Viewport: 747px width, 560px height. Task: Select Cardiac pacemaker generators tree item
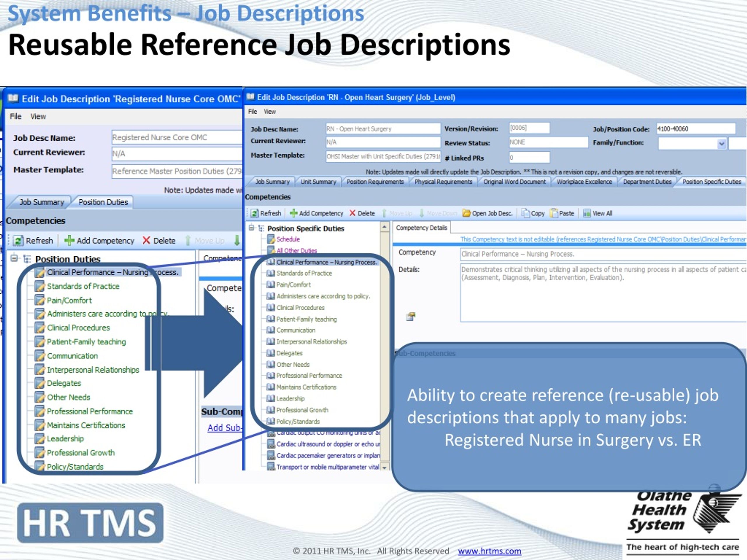pyautogui.click(x=324, y=456)
